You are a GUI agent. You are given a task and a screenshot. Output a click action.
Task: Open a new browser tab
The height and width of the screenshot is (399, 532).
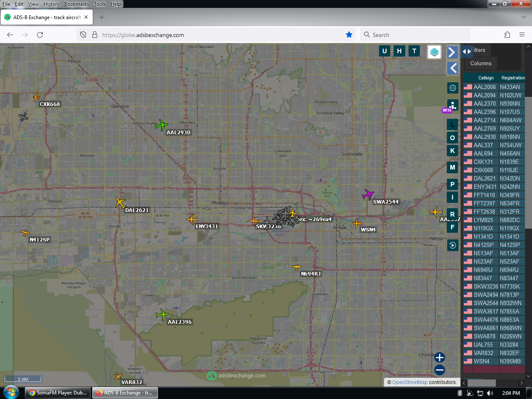(102, 17)
